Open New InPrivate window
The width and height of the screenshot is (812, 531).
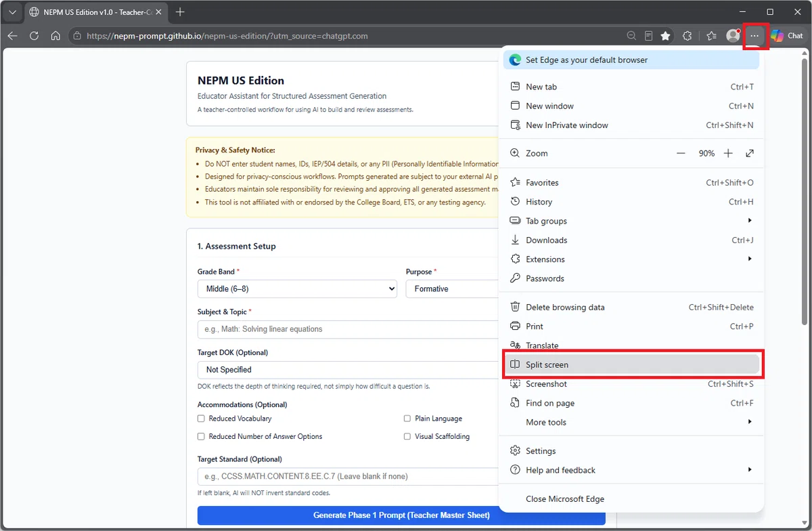point(631,125)
